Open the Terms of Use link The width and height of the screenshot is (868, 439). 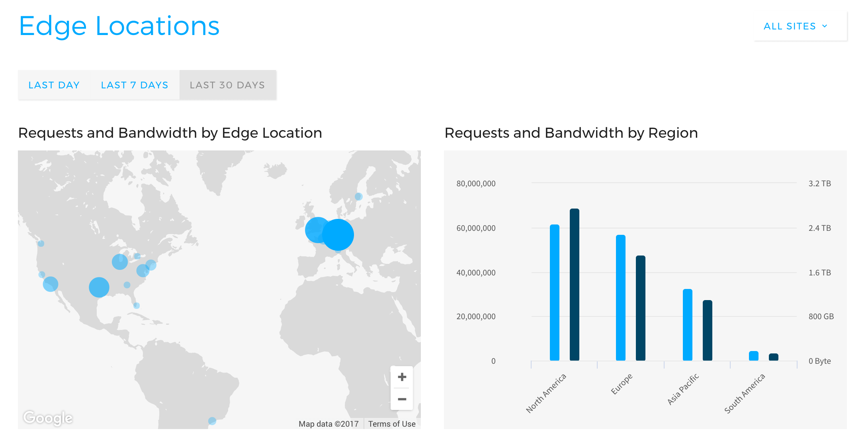[x=392, y=424]
